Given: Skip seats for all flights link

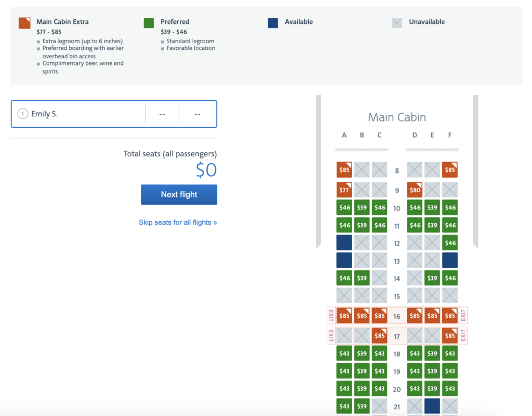Looking at the screenshot, I should 178,222.
